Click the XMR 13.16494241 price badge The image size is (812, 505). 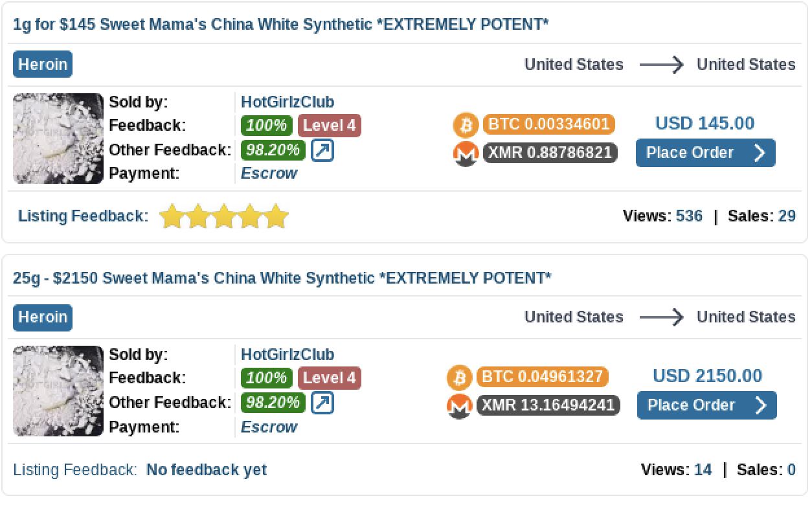[x=548, y=405]
